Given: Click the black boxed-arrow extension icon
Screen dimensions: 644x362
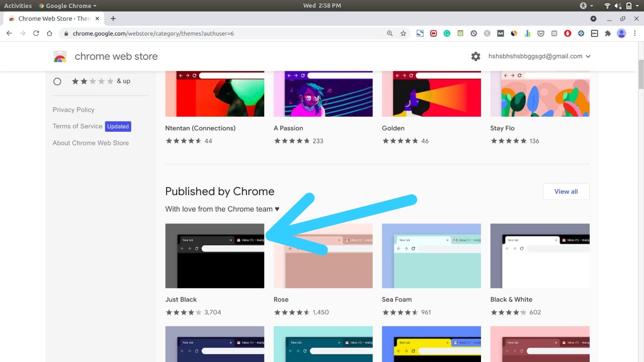Looking at the screenshot, I should click(x=594, y=33).
